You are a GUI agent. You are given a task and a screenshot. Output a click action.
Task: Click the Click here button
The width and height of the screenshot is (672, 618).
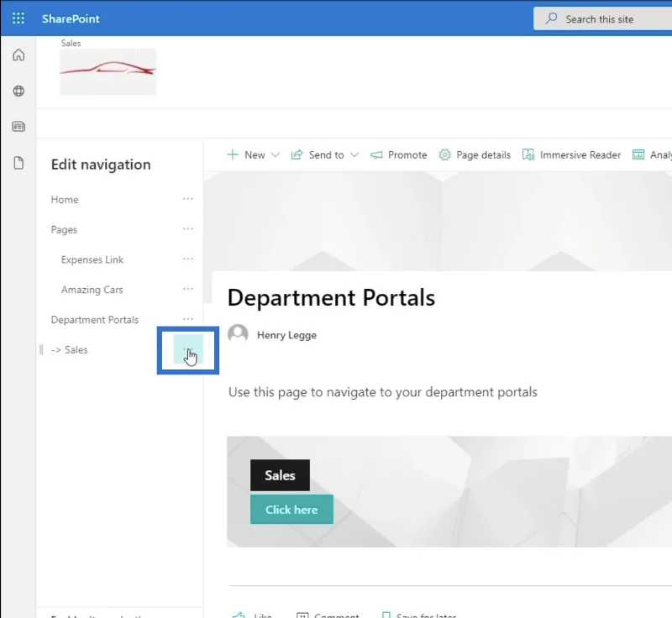coord(291,509)
